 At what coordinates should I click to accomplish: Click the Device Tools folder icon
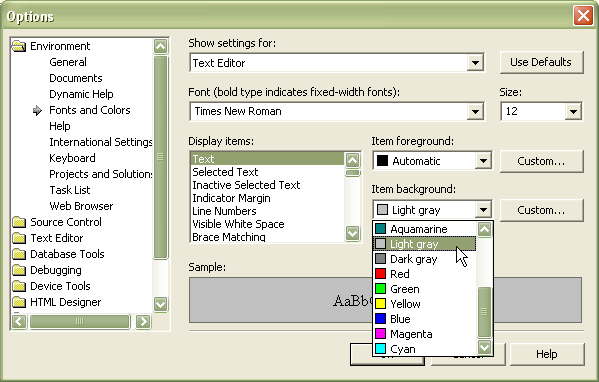click(x=19, y=286)
